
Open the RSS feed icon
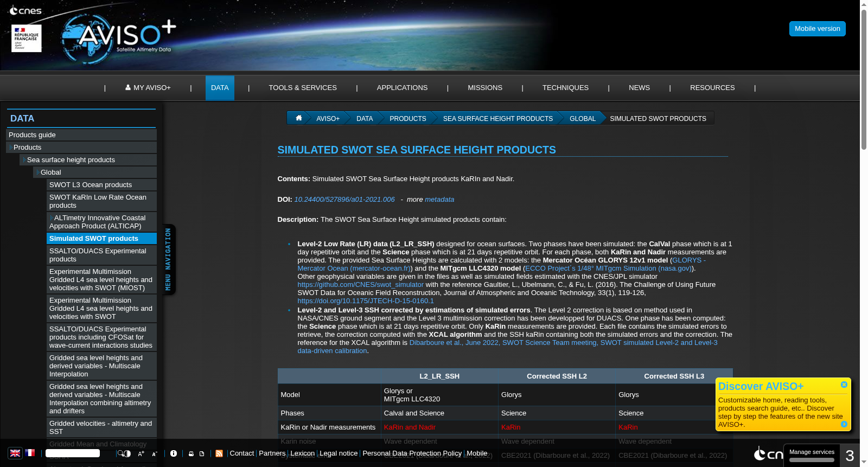coord(219,453)
